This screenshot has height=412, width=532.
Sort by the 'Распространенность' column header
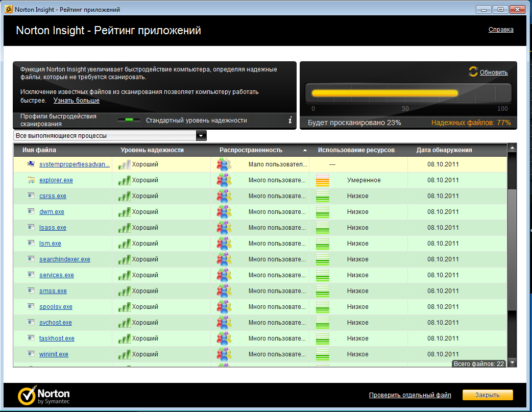point(251,150)
